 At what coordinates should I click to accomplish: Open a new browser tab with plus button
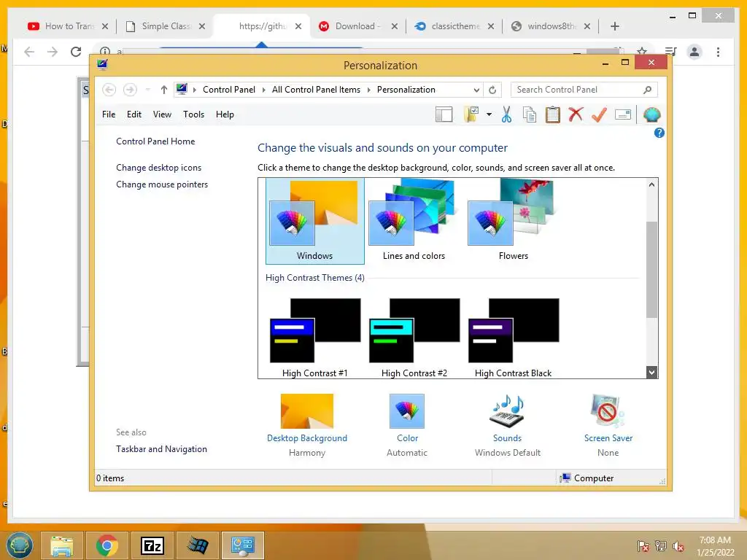point(614,26)
